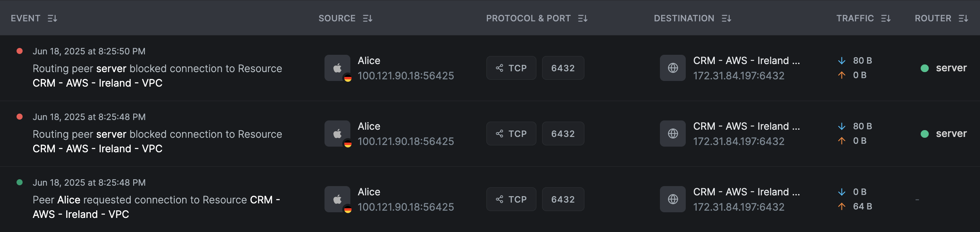Click the Apple icon in the second event row
Viewport: 980px width, 232px height.
(337, 133)
